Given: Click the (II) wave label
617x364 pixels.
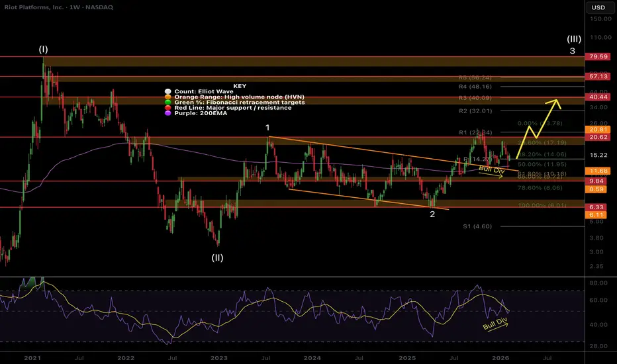Looking at the screenshot, I should click(217, 257).
